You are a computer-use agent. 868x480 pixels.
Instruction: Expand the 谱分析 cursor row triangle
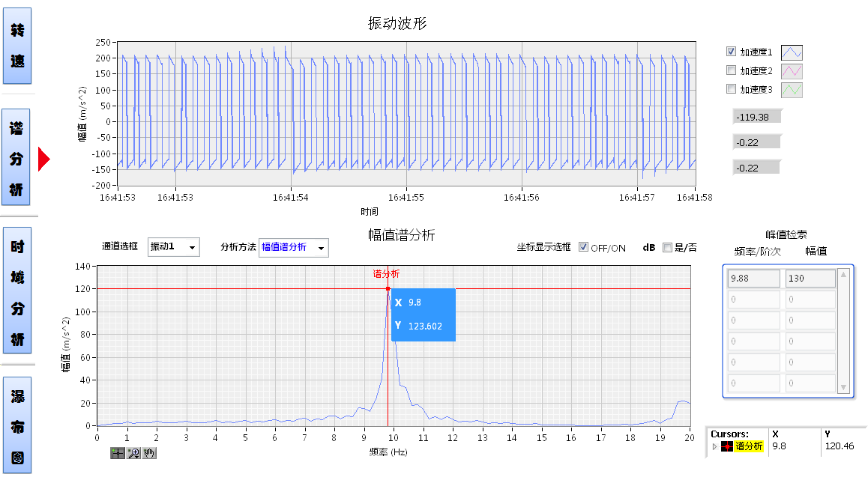(714, 447)
